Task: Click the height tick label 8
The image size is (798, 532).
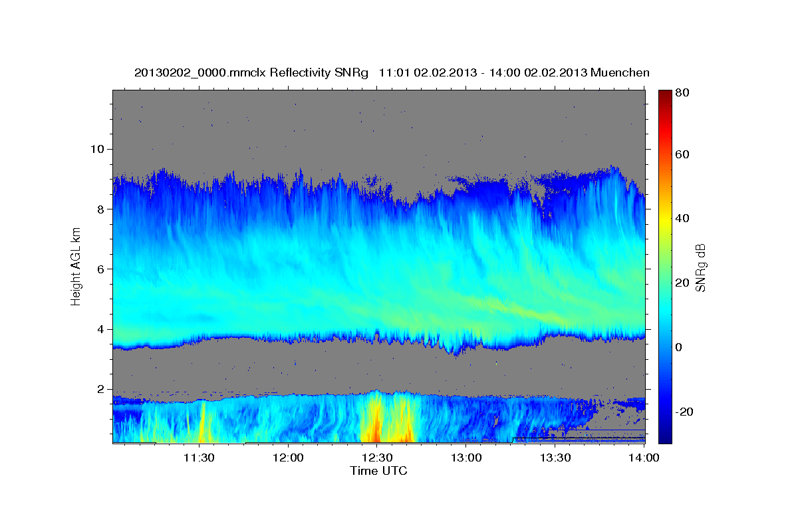Action: click(x=102, y=209)
